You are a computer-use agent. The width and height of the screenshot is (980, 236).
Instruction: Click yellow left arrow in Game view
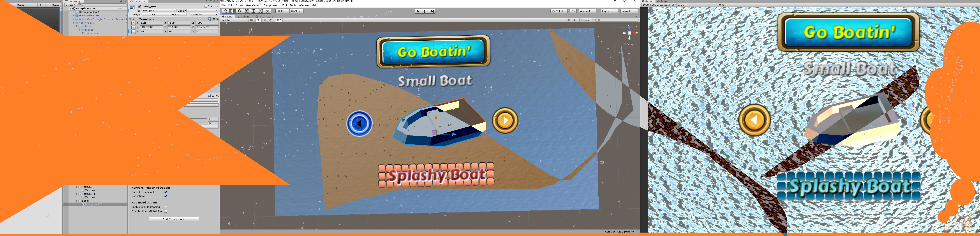point(754,120)
